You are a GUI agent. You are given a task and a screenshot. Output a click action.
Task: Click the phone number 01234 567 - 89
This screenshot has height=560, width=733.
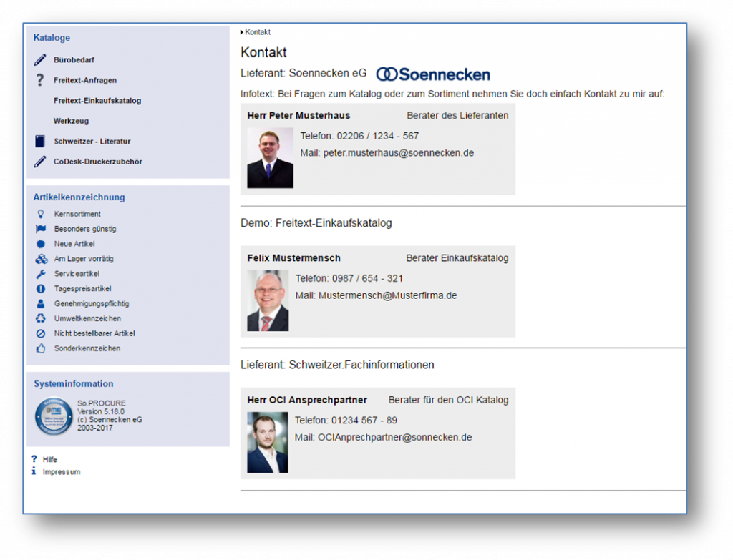point(364,421)
